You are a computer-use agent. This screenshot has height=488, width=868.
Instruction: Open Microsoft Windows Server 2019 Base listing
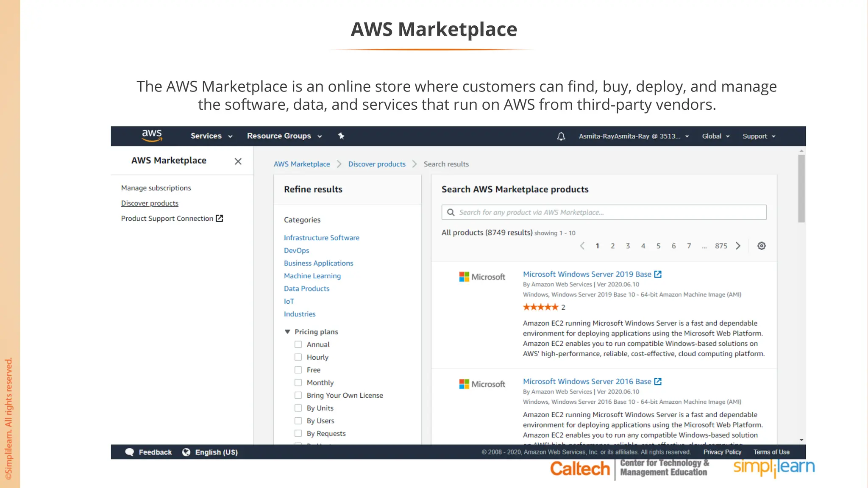[587, 274]
